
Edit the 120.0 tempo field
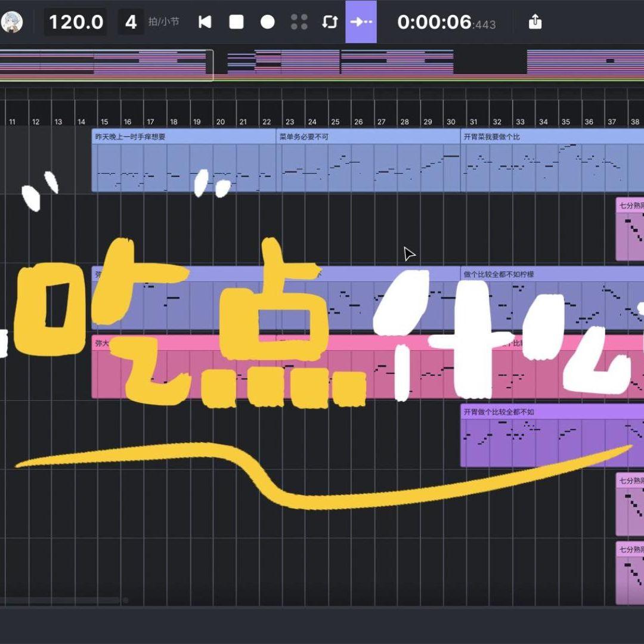point(76,22)
